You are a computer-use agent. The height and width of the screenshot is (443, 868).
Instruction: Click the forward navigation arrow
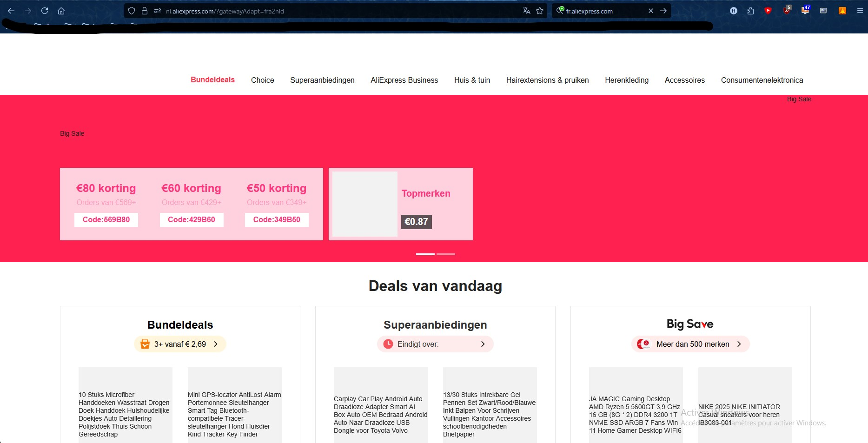(28, 11)
